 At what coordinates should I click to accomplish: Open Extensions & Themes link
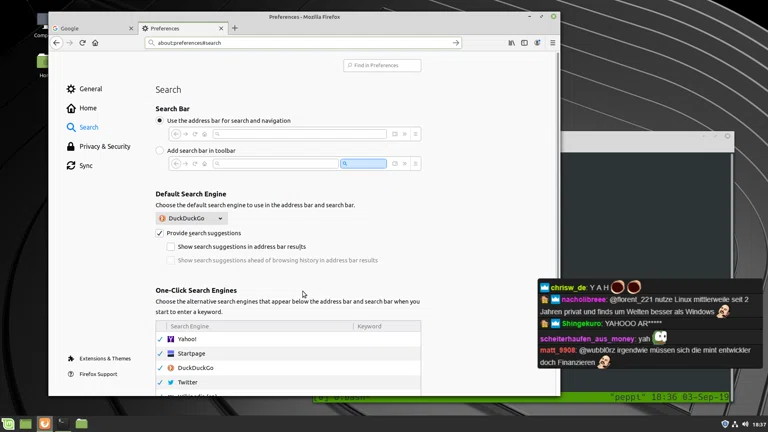99,359
